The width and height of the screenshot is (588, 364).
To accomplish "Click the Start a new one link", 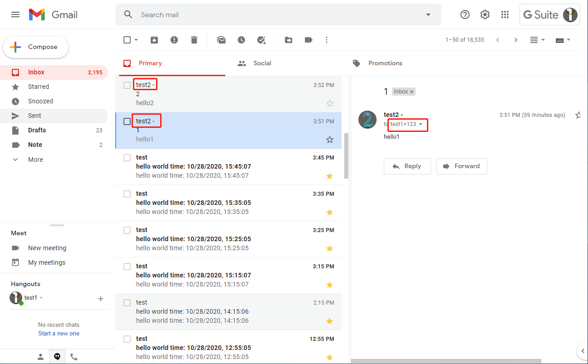I will pyautogui.click(x=59, y=334).
